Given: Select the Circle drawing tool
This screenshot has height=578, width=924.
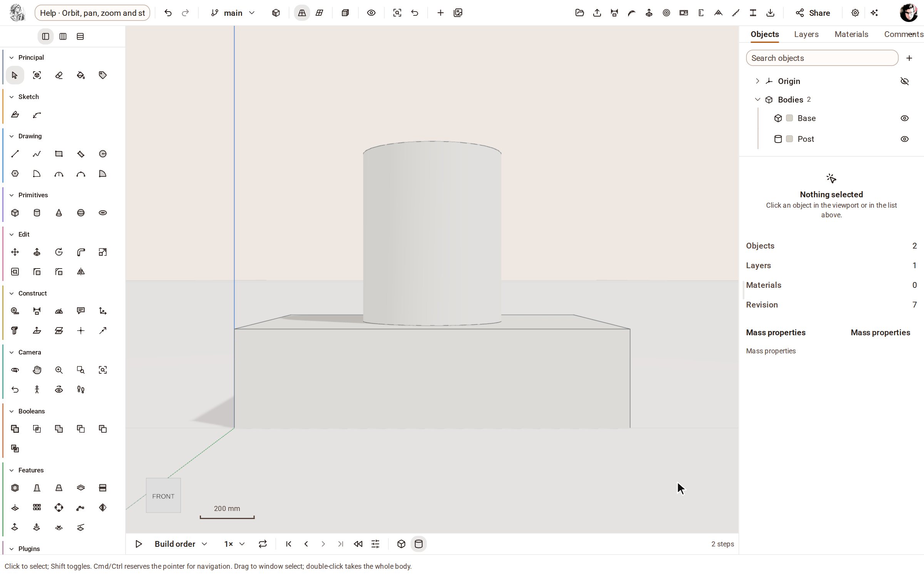Looking at the screenshot, I should [103, 154].
